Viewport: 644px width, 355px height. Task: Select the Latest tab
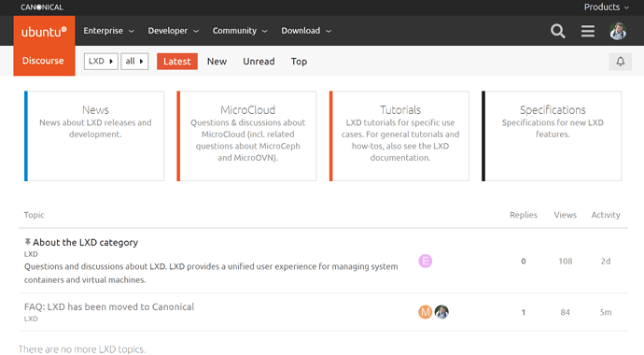click(177, 62)
